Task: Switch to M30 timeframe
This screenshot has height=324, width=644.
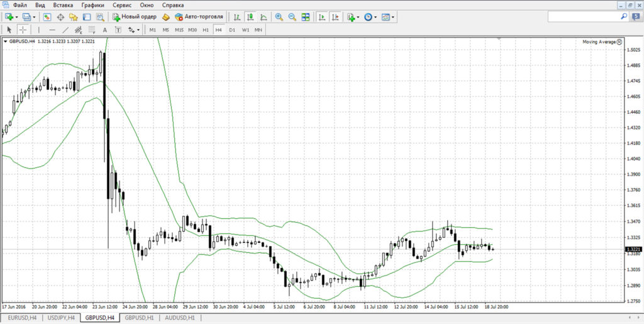Action: point(192,30)
